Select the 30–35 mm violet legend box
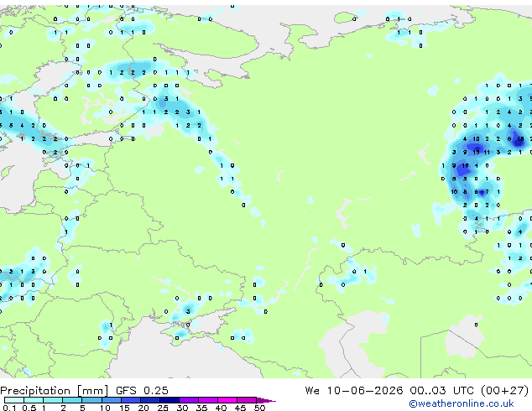This screenshot has width=532, height=411. pos(189,400)
